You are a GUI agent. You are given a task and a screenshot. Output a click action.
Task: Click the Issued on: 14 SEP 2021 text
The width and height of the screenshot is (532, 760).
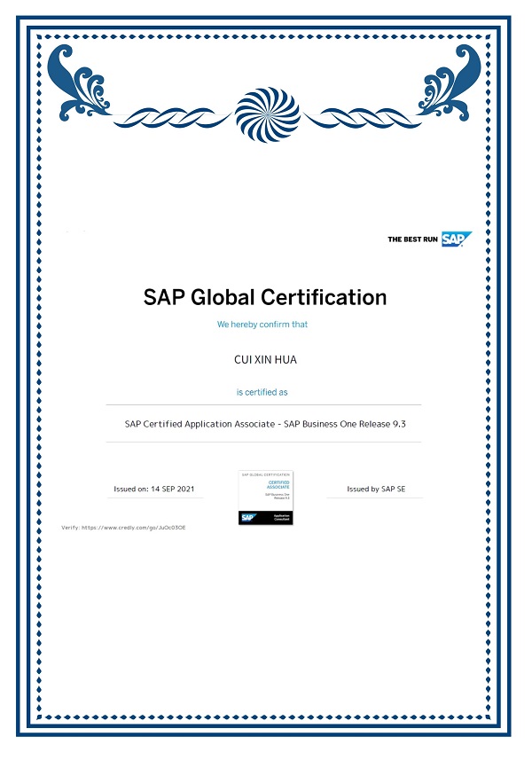pyautogui.click(x=154, y=489)
